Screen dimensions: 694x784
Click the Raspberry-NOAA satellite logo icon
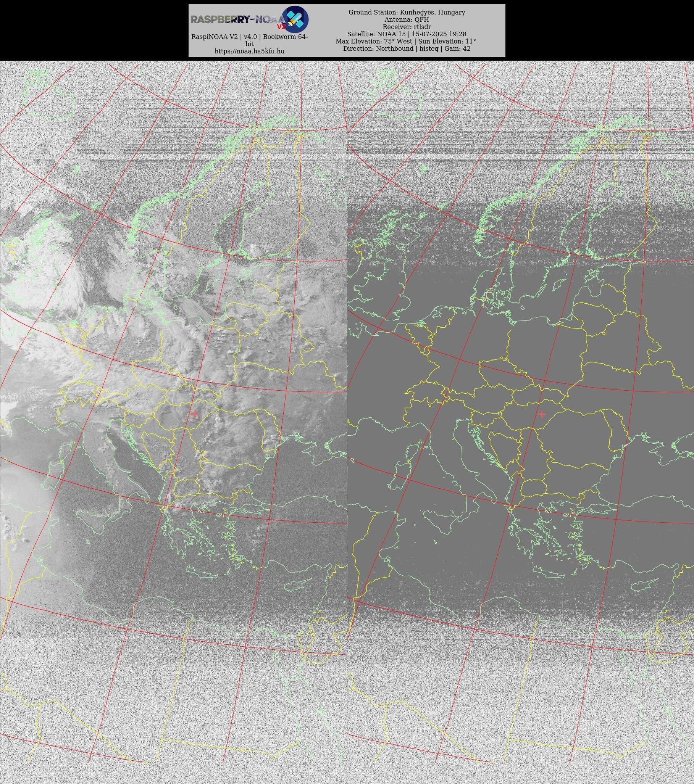pyautogui.click(x=295, y=19)
